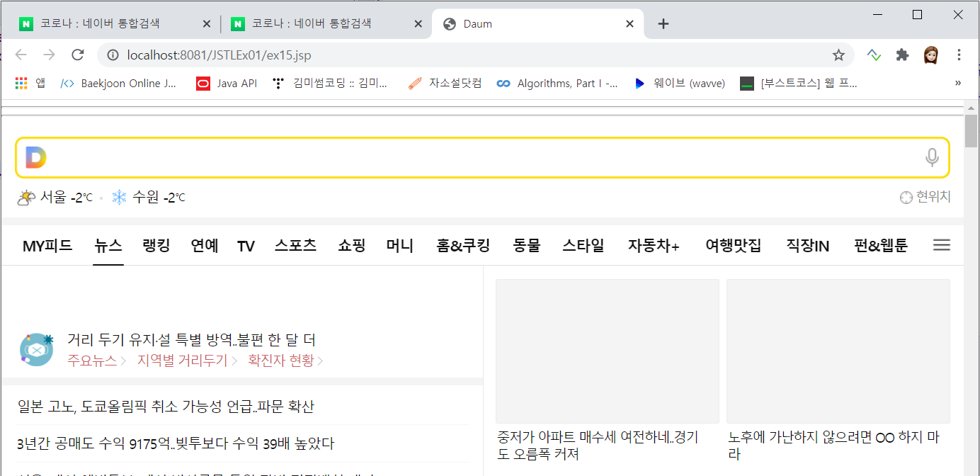Select the 동물 category tab
Viewport: 980px width, 476px height.
coord(526,246)
